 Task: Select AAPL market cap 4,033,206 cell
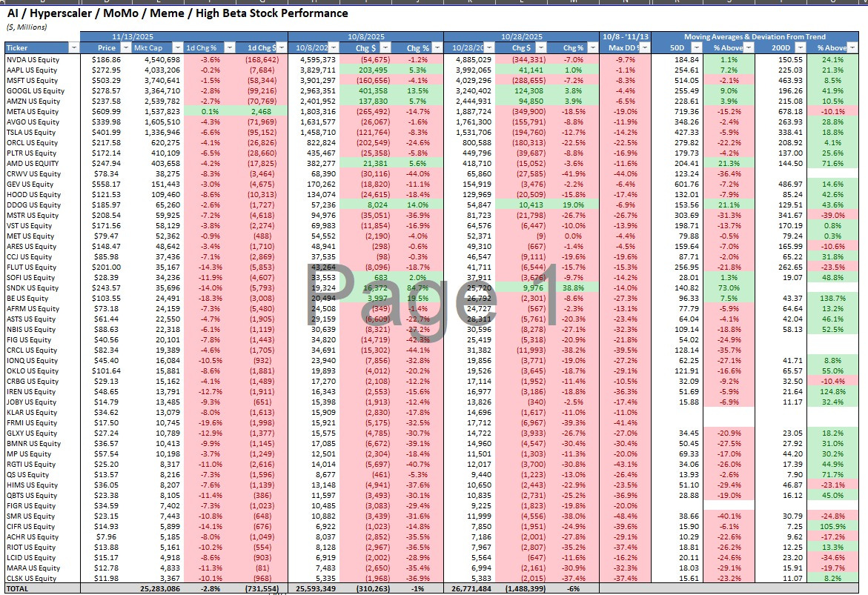[158, 70]
